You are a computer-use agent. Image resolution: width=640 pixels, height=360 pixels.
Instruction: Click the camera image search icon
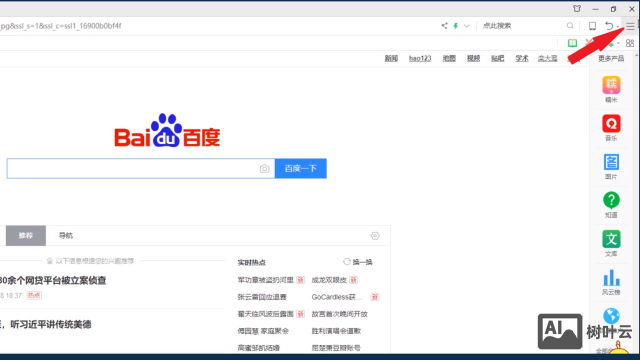click(264, 169)
